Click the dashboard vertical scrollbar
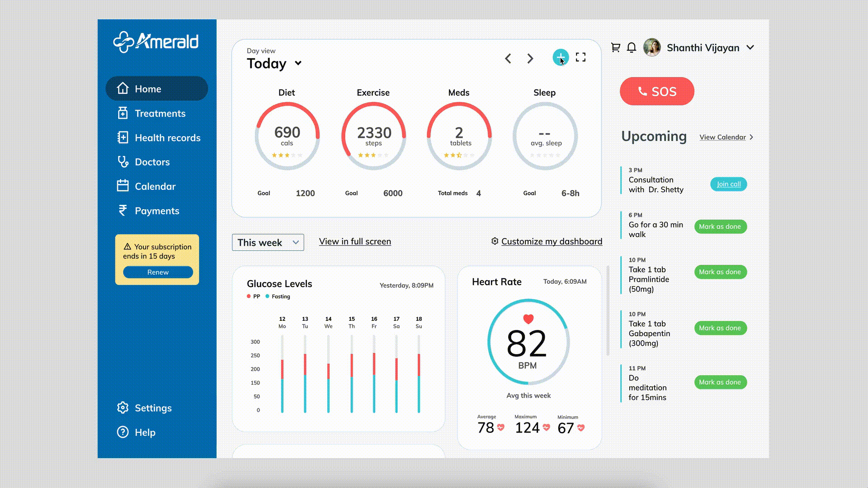 [608, 310]
